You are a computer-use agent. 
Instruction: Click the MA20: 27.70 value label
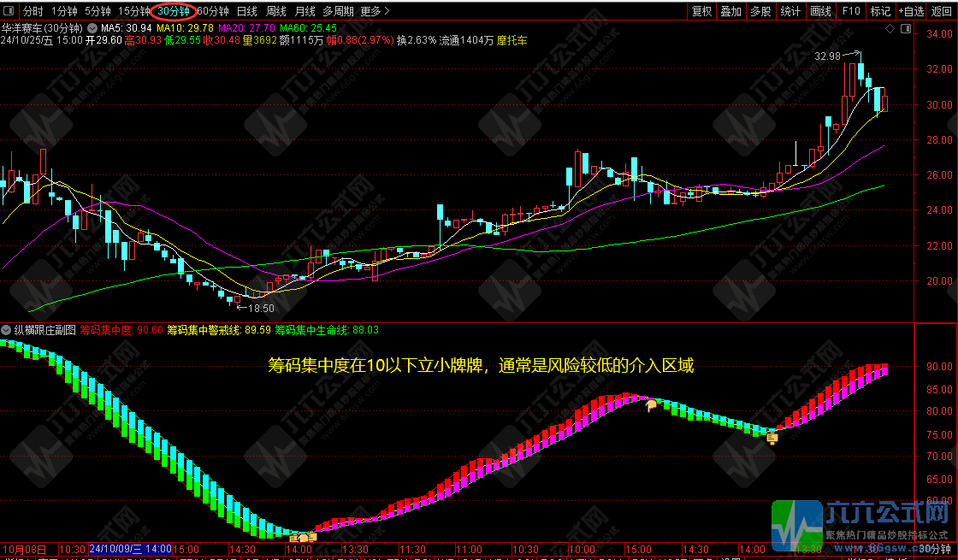246,28
